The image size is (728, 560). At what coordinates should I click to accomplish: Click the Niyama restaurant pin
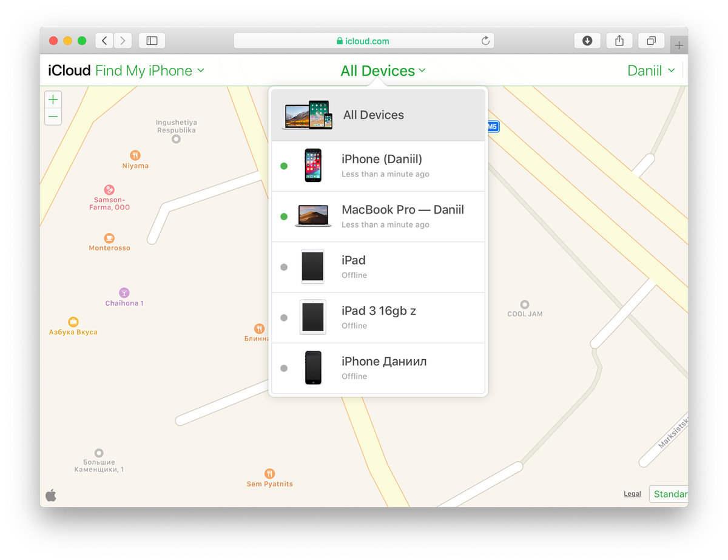[135, 155]
